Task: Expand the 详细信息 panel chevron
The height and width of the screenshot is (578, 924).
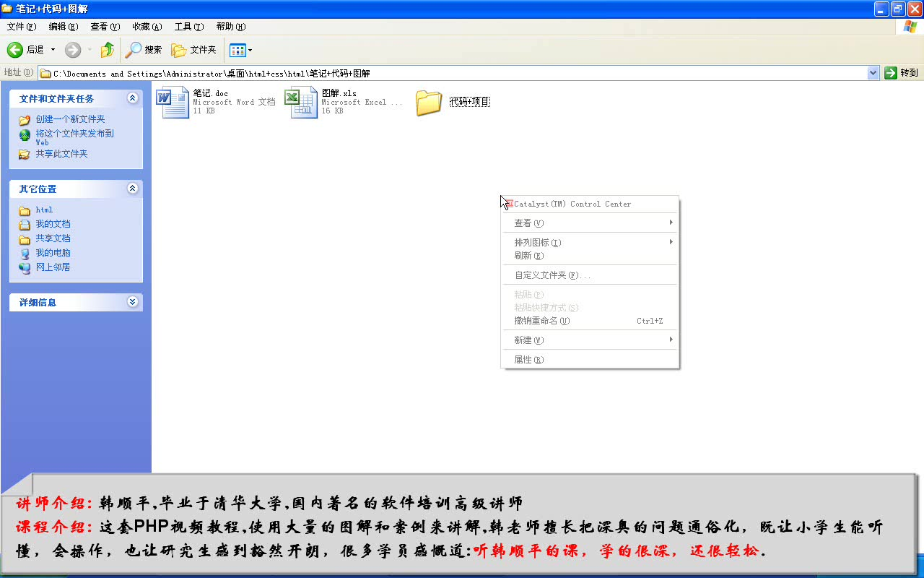Action: 132,302
